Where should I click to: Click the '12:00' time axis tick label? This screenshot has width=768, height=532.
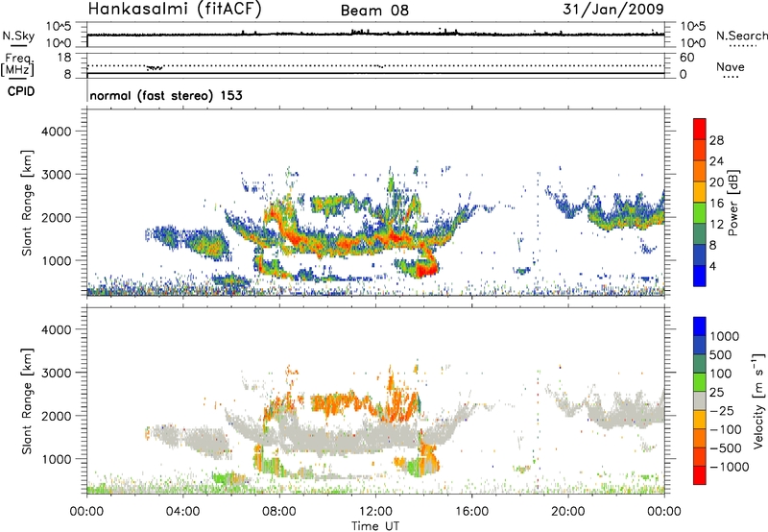tap(375, 512)
